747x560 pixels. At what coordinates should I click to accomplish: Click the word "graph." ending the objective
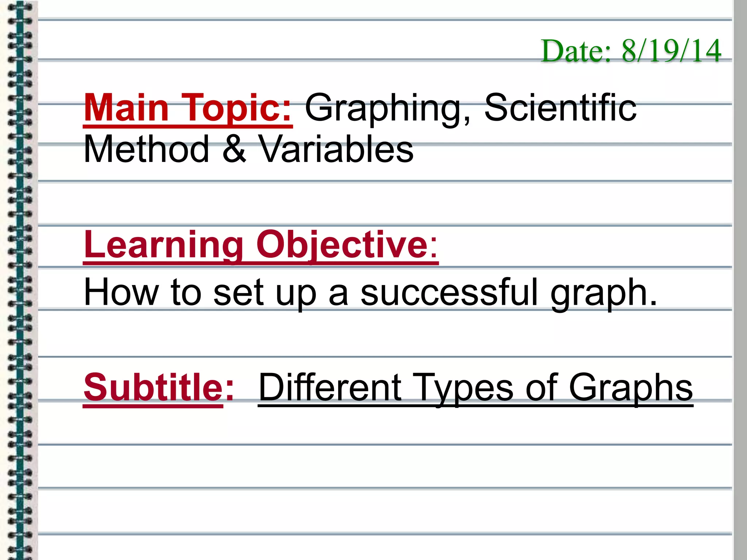[x=604, y=293]
